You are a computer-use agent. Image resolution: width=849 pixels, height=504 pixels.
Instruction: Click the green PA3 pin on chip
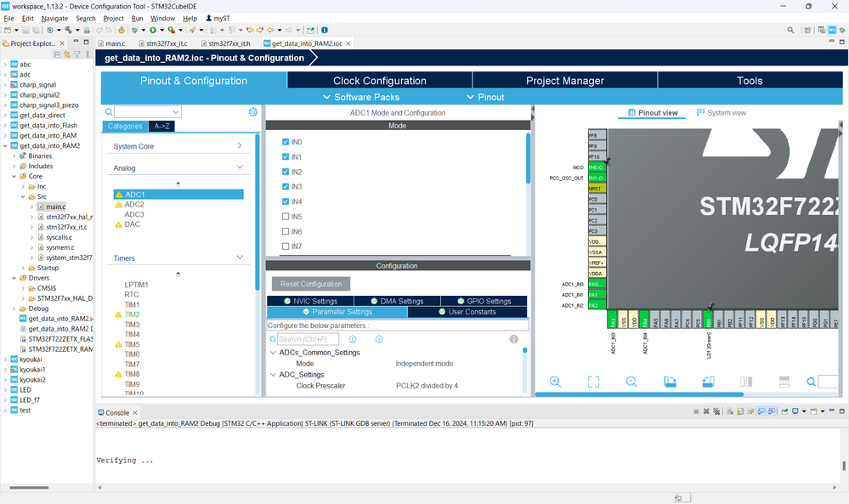click(x=613, y=319)
